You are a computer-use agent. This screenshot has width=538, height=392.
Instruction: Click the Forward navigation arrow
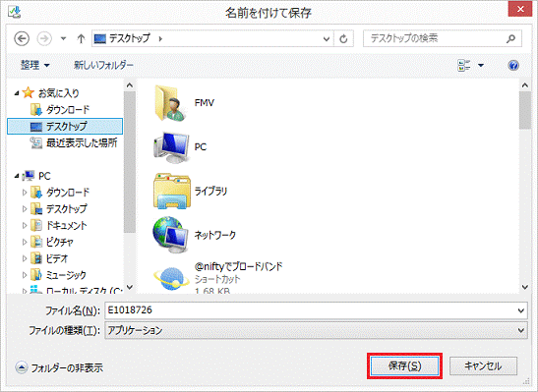point(44,38)
